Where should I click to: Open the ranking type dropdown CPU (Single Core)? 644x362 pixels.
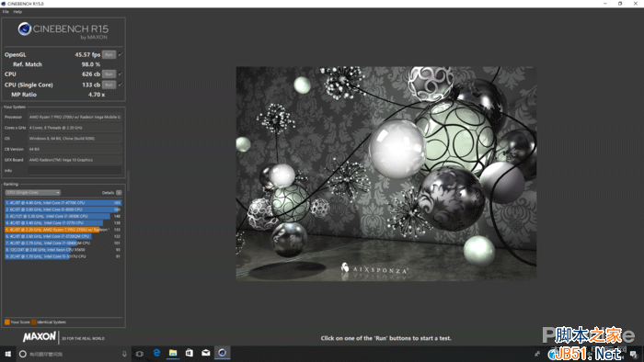pyautogui.click(x=33, y=193)
